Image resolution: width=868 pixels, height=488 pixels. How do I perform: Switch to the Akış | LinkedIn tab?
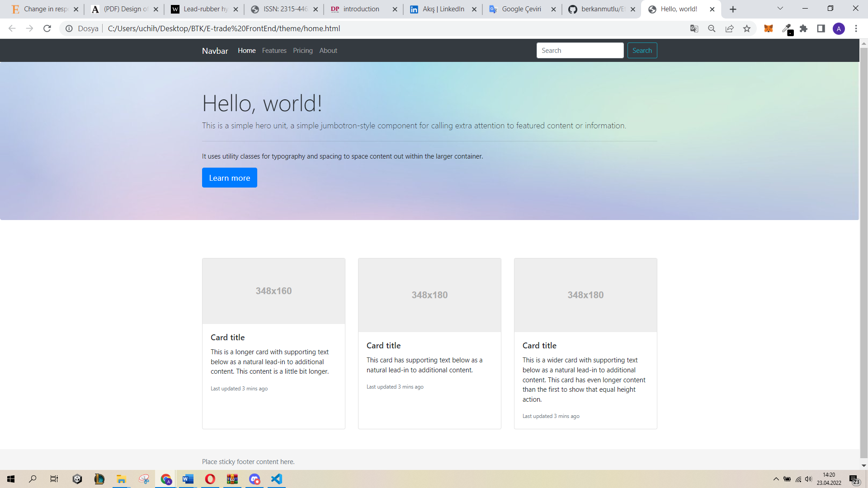[443, 9]
